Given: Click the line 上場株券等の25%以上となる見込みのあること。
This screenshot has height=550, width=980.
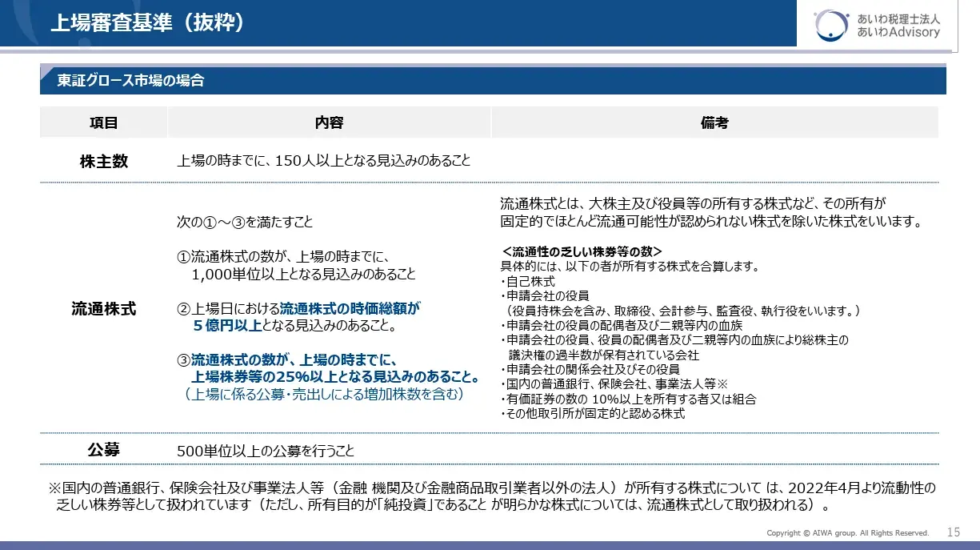Looking at the screenshot, I should (x=335, y=376).
